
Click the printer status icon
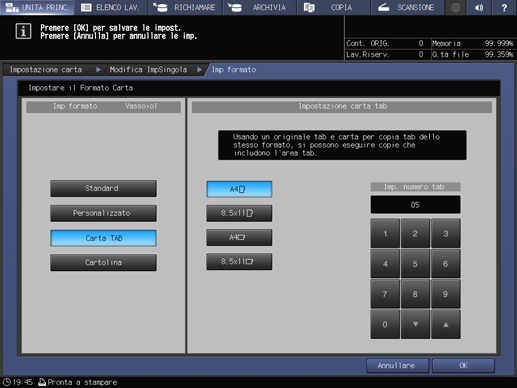(42, 382)
